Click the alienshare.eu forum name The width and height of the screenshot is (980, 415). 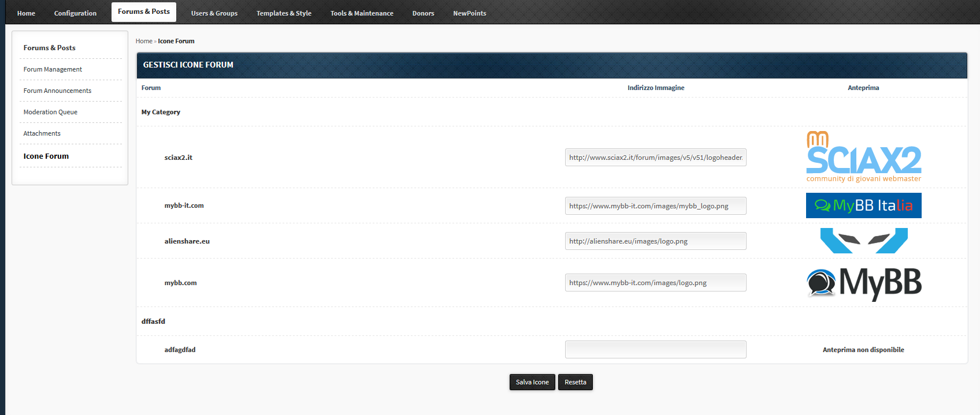pyautogui.click(x=187, y=241)
